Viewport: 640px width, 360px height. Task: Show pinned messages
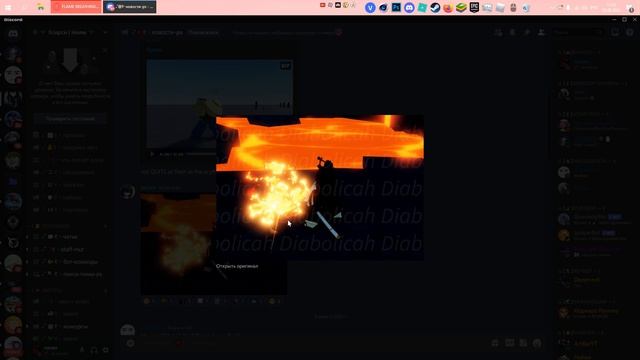click(x=527, y=32)
